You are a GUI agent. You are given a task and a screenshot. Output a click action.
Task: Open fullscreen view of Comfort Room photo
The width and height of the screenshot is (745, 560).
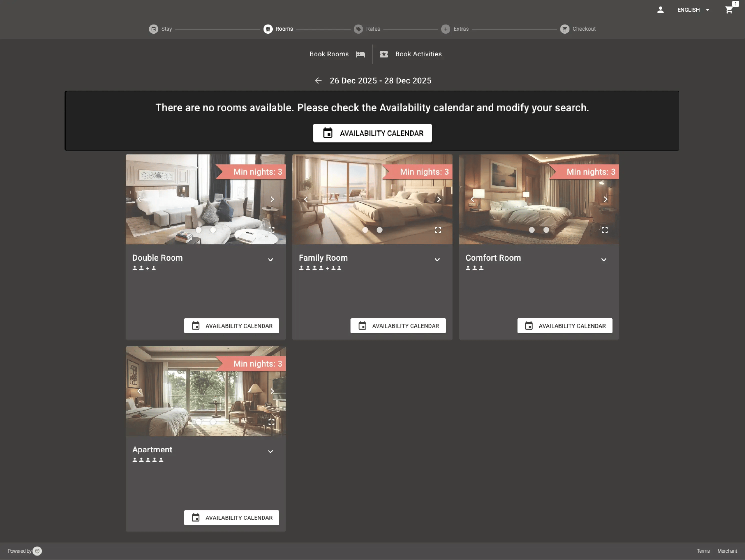(604, 230)
